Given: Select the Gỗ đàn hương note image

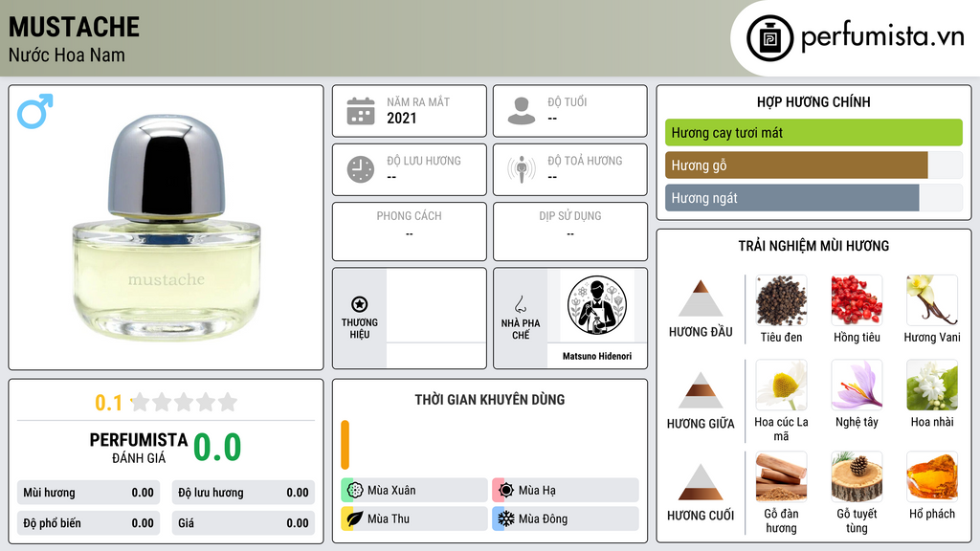Looking at the screenshot, I should (x=781, y=476).
